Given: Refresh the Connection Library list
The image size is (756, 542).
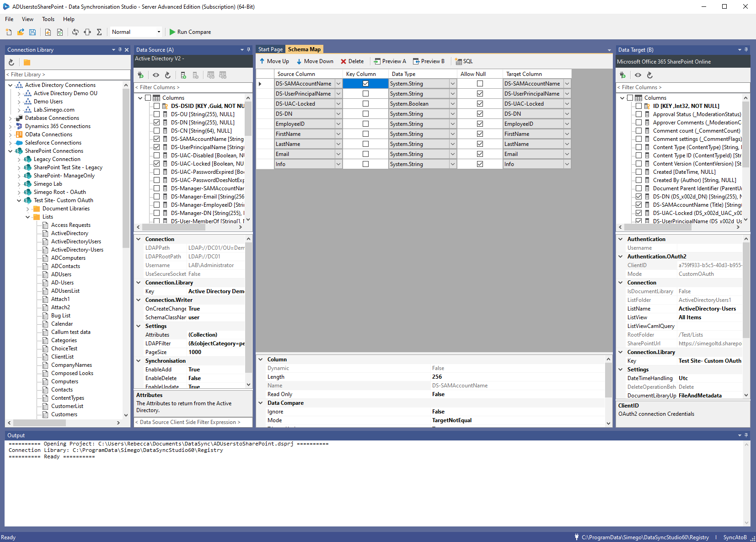Looking at the screenshot, I should coord(11,62).
